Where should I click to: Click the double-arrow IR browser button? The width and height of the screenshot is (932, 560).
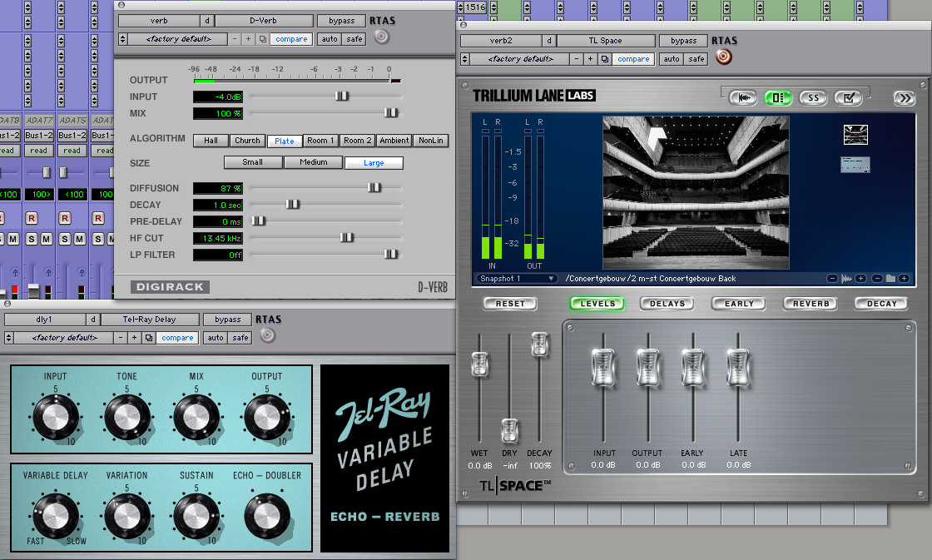905,98
